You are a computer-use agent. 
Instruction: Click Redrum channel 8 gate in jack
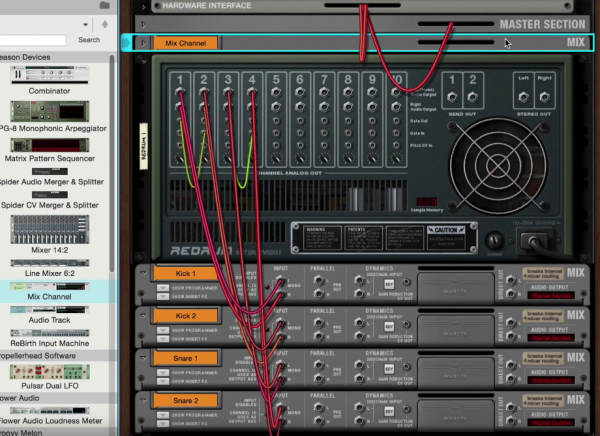click(x=348, y=133)
